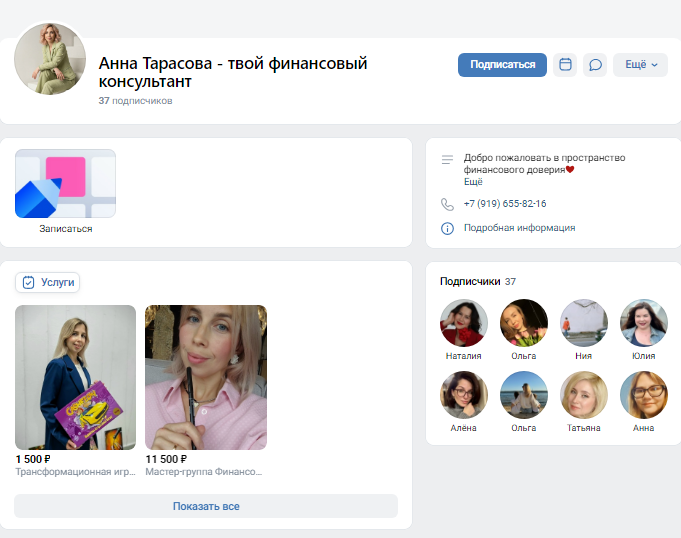681x538 pixels.
Task: Open subscriber Анна's avatar
Action: pos(643,395)
